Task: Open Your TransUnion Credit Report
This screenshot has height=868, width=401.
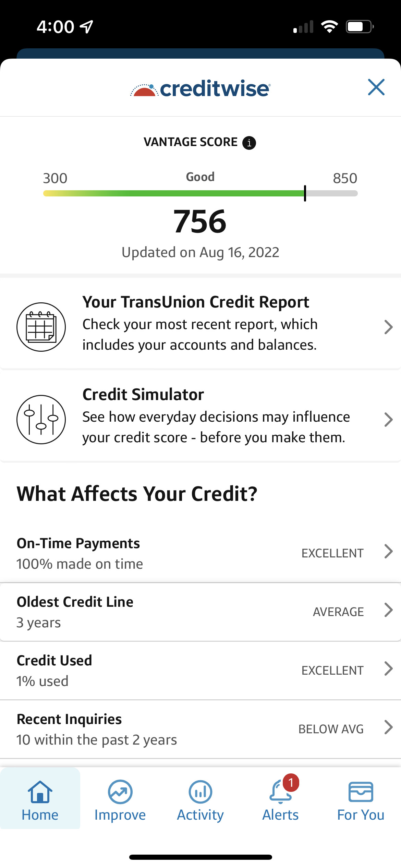Action: click(x=196, y=302)
